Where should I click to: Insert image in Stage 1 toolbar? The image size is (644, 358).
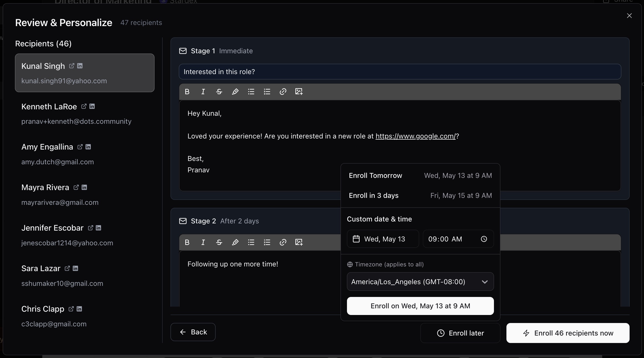coord(299,92)
